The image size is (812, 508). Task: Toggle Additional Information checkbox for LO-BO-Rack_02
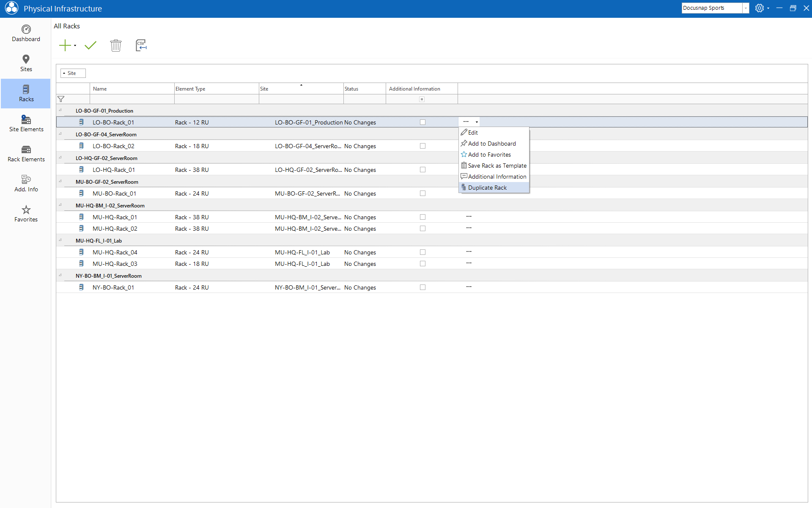point(422,146)
